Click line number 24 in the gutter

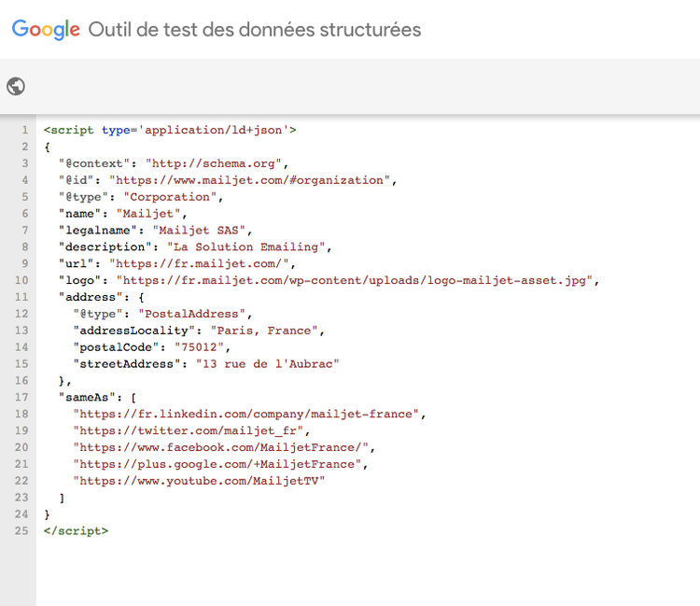21,514
